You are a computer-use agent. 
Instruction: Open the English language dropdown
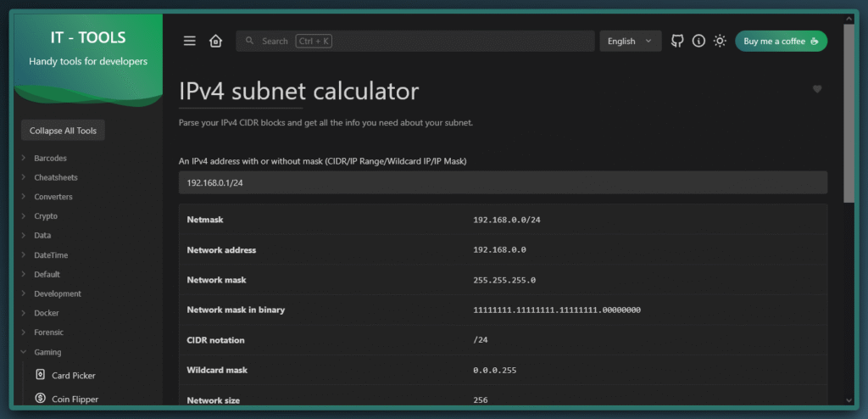(x=630, y=41)
